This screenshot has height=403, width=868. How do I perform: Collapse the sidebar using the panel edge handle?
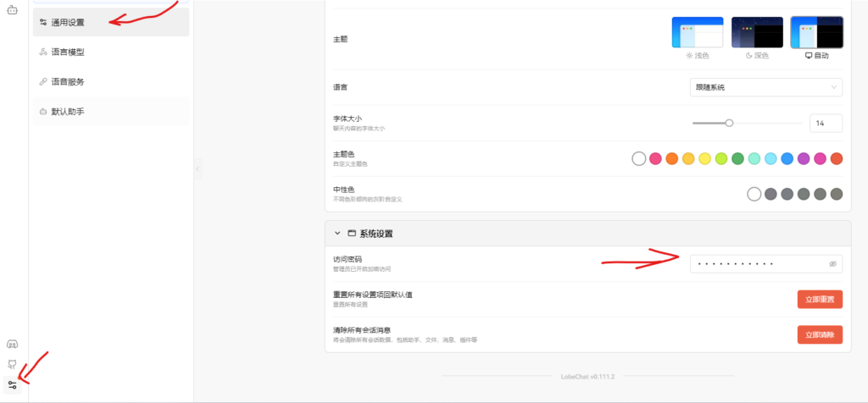(198, 168)
